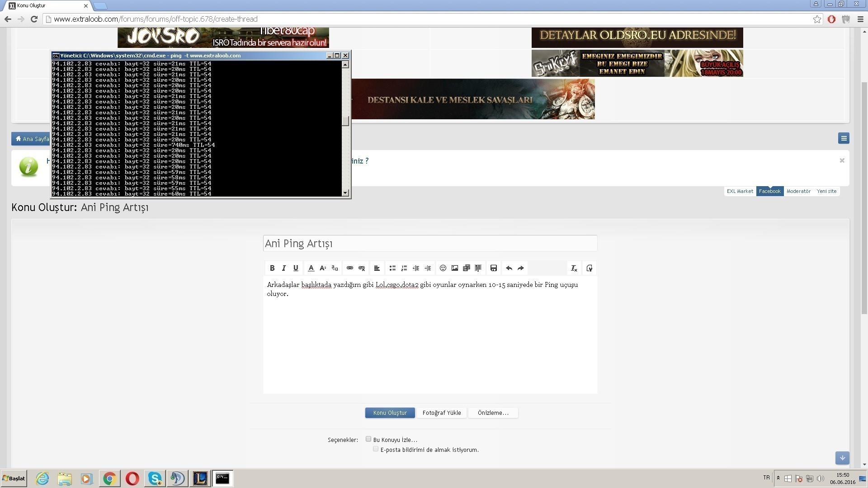Screen dimensions: 868x488
Task: Open Önizleme preview button
Action: pyautogui.click(x=493, y=413)
